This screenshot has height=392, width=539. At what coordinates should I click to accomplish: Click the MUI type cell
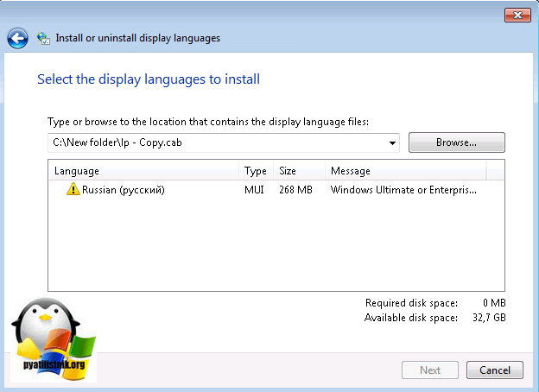(x=254, y=190)
